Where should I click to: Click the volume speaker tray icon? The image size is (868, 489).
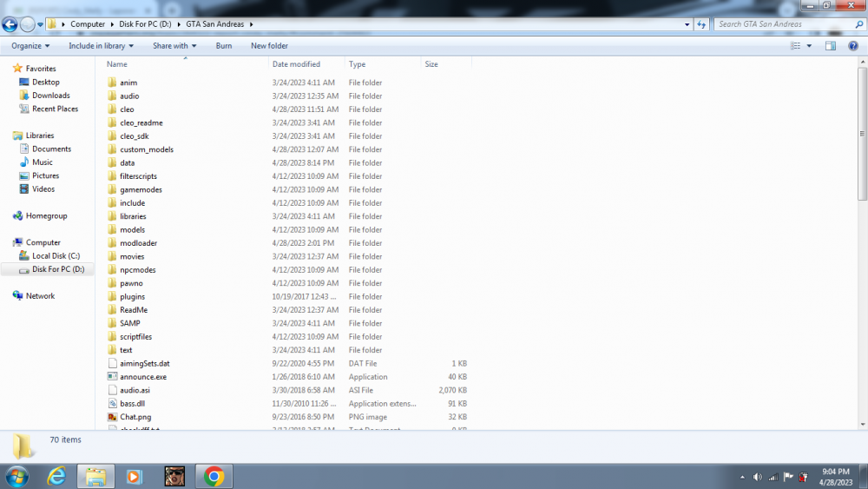coord(757,477)
